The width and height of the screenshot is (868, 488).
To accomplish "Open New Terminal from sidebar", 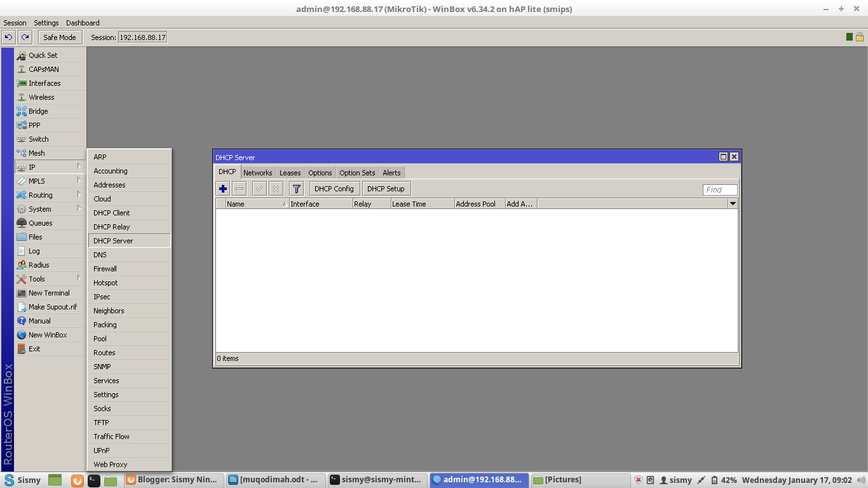I will pos(50,293).
